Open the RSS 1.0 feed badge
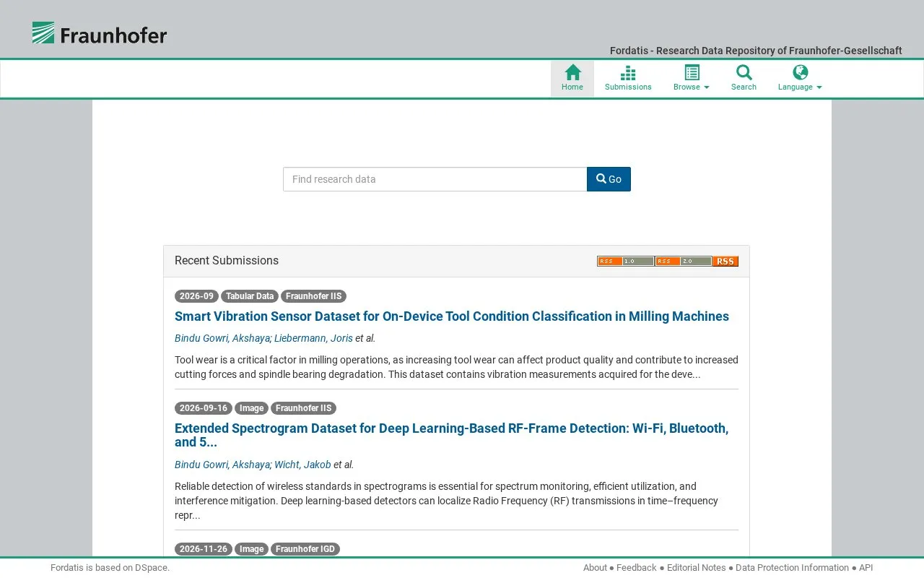924x578 pixels. point(625,262)
